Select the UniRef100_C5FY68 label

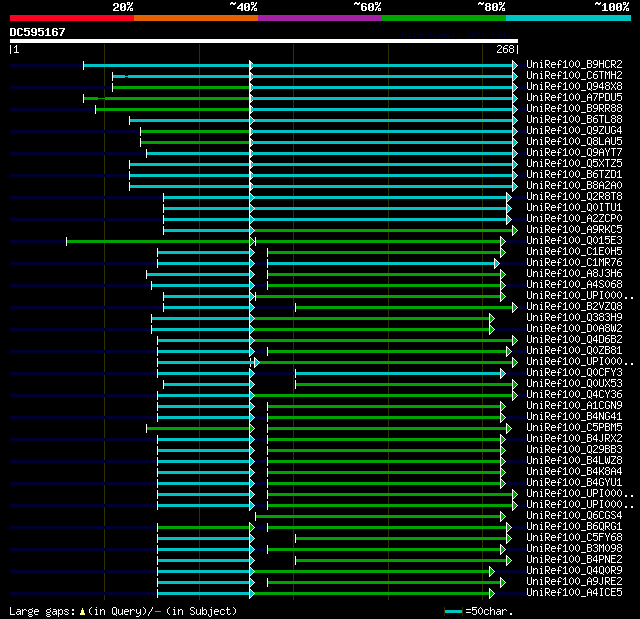tap(574, 538)
